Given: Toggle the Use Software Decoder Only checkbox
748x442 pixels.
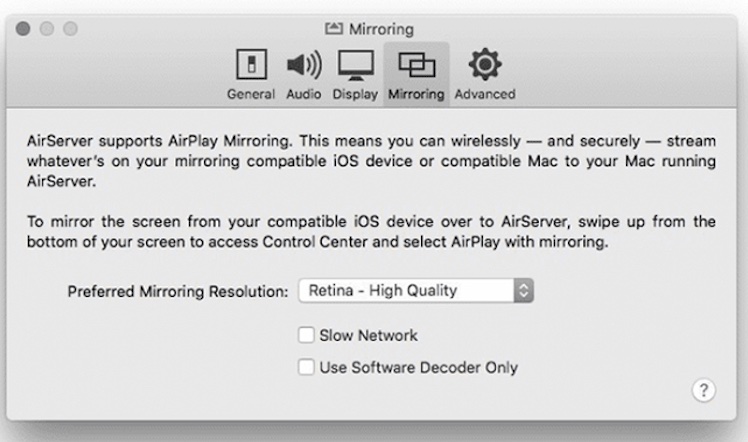Looking at the screenshot, I should tap(307, 367).
